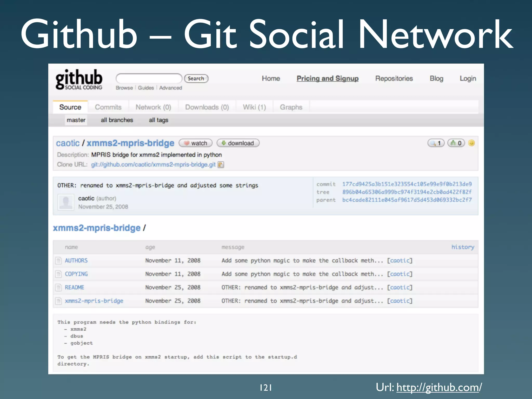532x399 pixels.
Task: Toggle watch on this repository
Action: click(196, 143)
